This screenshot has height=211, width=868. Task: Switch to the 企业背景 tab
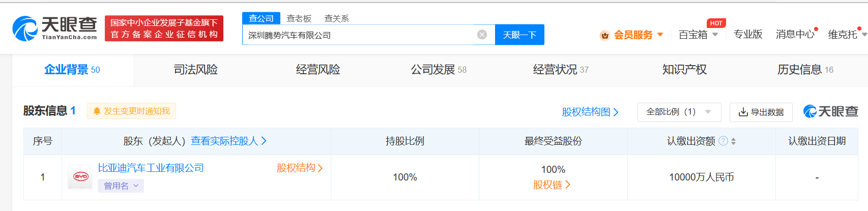(72, 70)
